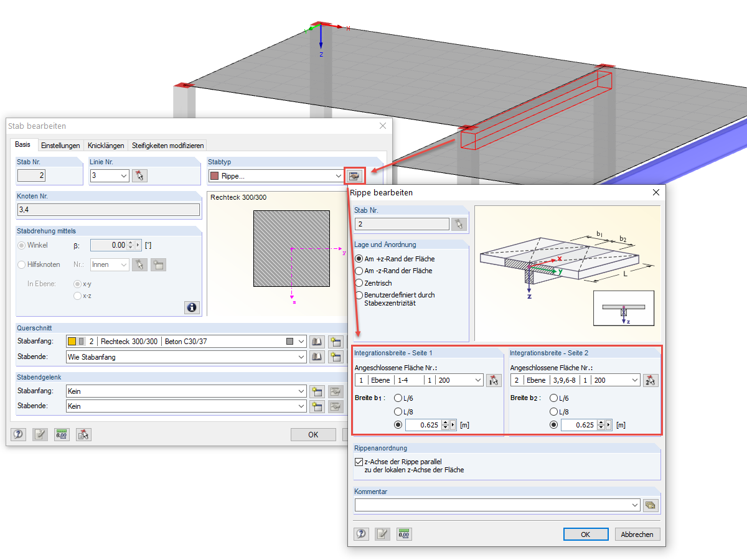
Task: Switch to Steifigkeiten modifizieren tab
Action: (x=168, y=146)
